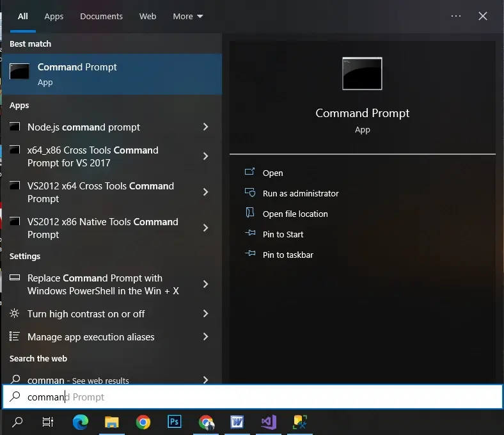Open Photoshop from the taskbar
The width and height of the screenshot is (504, 435).
pos(174,422)
